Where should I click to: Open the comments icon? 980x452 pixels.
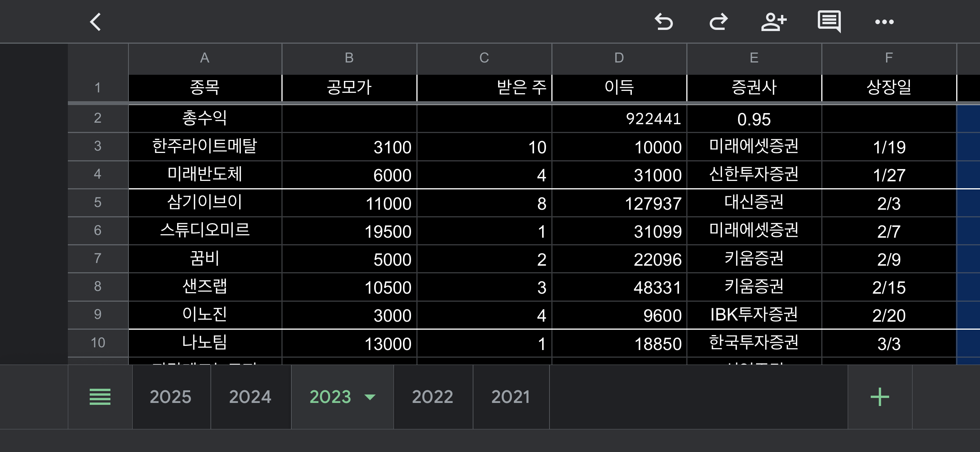(x=829, y=22)
